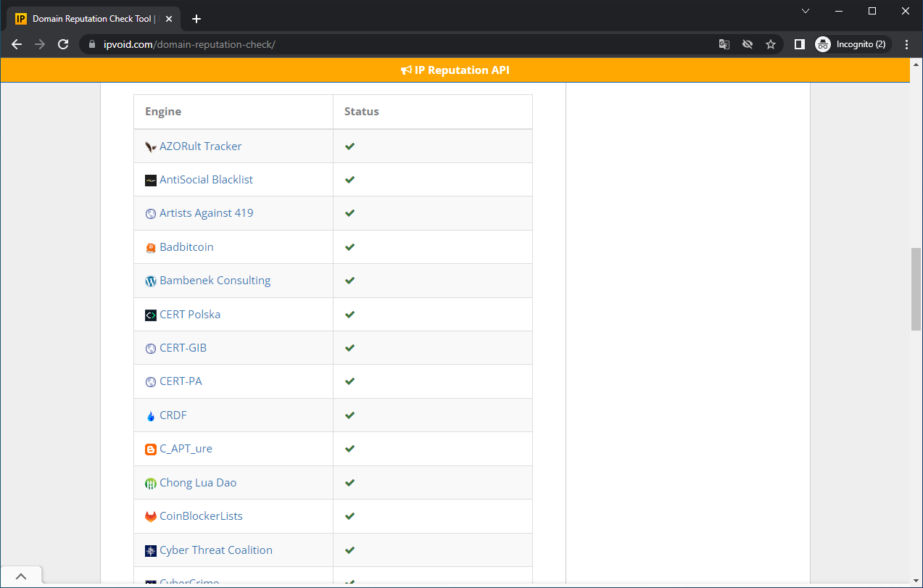Open a new browser tab
This screenshot has height=588, width=923.
[x=196, y=19]
